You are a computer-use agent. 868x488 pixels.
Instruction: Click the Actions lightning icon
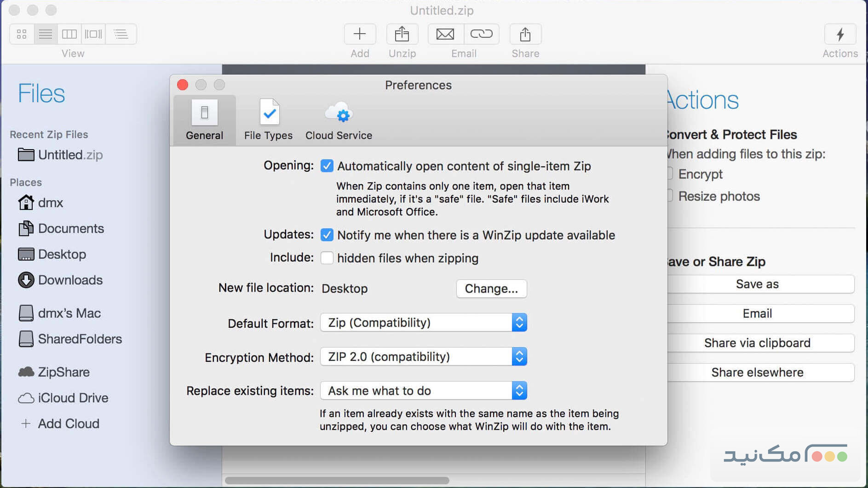(840, 34)
